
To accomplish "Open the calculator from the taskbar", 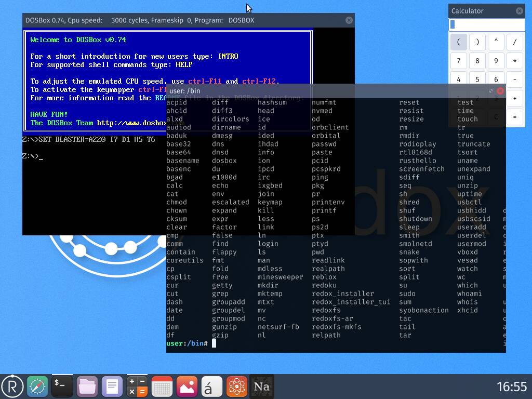I will (x=137, y=387).
